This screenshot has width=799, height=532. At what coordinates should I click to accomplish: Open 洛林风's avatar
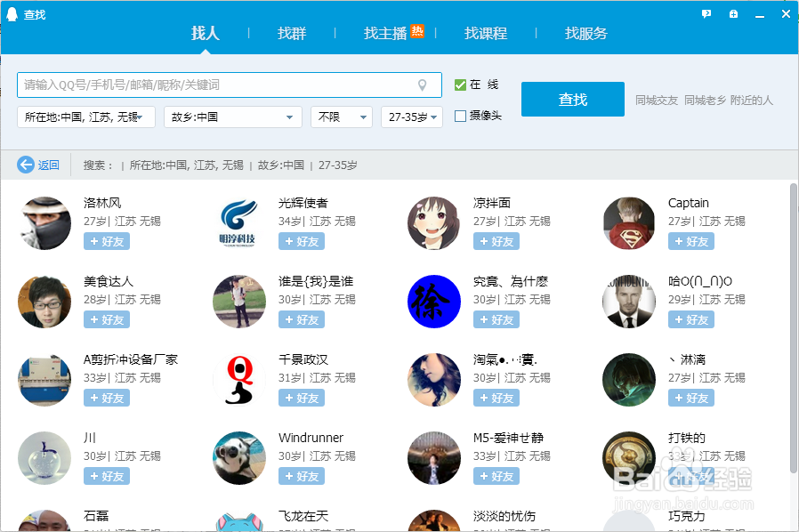(44, 223)
